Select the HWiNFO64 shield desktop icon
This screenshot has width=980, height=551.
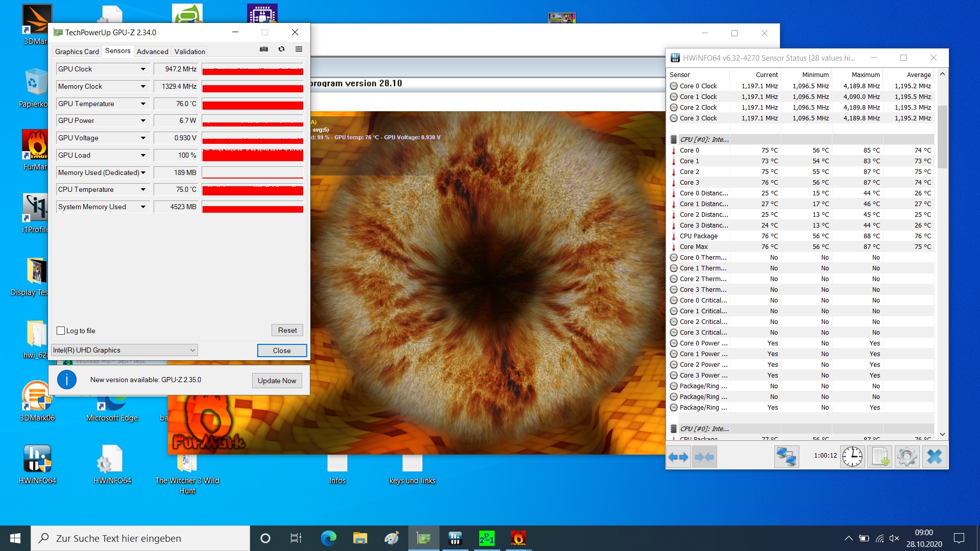click(x=37, y=464)
